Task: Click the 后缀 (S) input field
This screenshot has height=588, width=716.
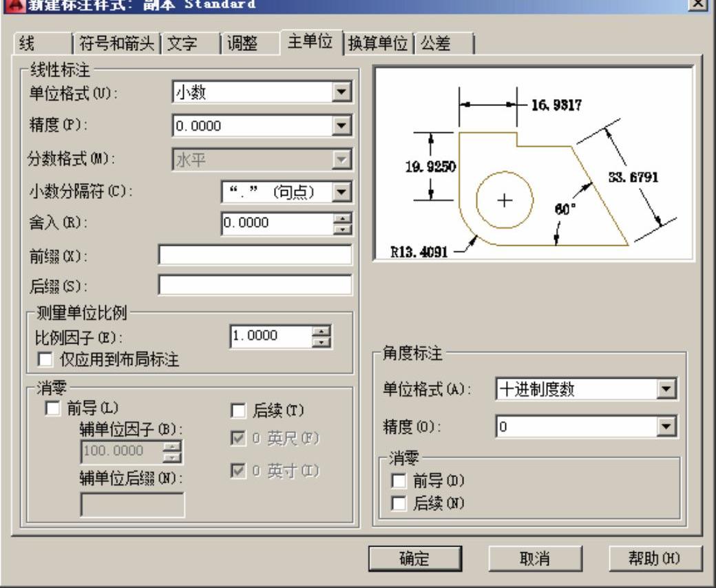Action: [255, 285]
